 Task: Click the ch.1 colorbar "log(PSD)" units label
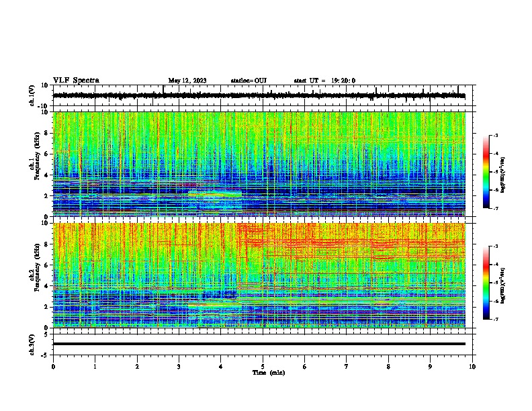click(x=503, y=175)
